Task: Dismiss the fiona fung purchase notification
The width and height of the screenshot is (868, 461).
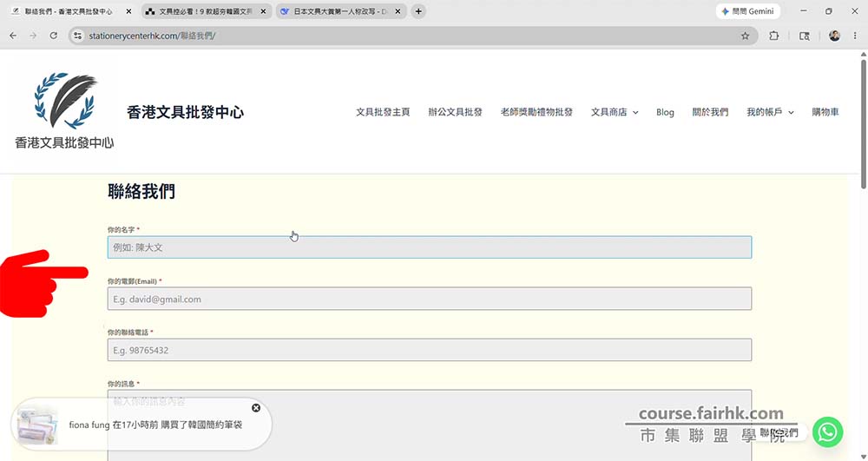Action: 256,408
